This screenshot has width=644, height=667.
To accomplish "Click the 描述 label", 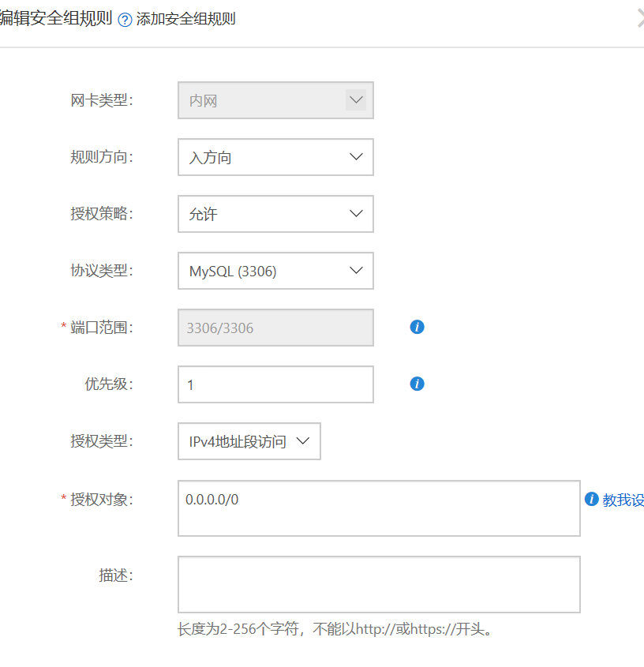I will [x=116, y=575].
